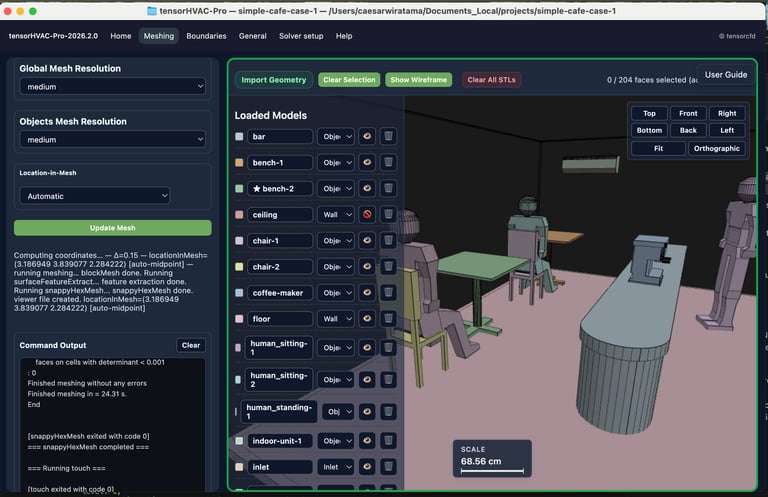Toggle visibility of bench-1 model
The image size is (768, 497).
367,162
